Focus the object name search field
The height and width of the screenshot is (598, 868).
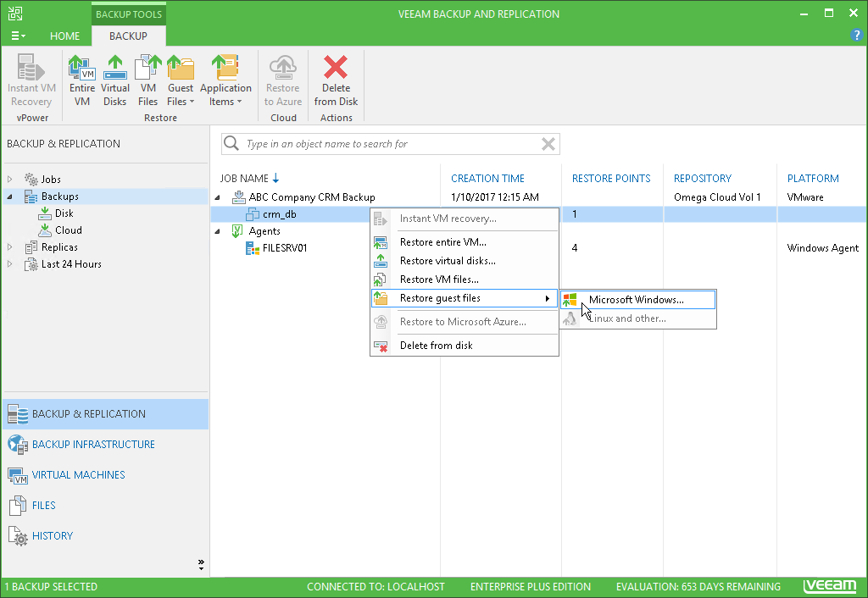pyautogui.click(x=390, y=144)
